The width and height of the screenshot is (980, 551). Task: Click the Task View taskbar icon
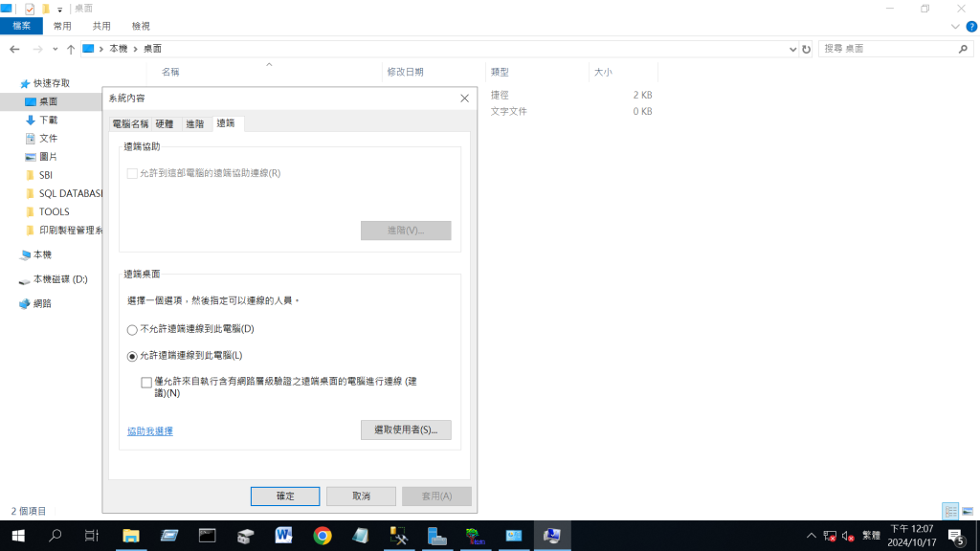click(x=92, y=536)
